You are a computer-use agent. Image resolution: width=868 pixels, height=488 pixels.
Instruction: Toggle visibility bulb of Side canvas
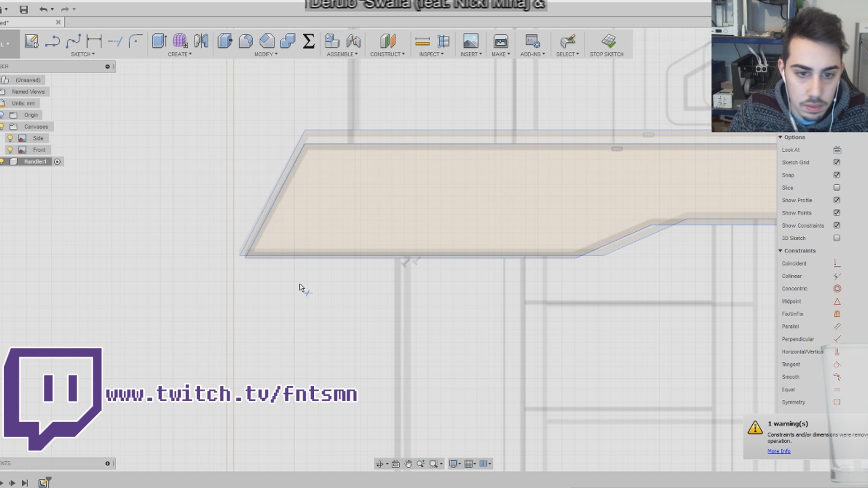click(x=10, y=138)
